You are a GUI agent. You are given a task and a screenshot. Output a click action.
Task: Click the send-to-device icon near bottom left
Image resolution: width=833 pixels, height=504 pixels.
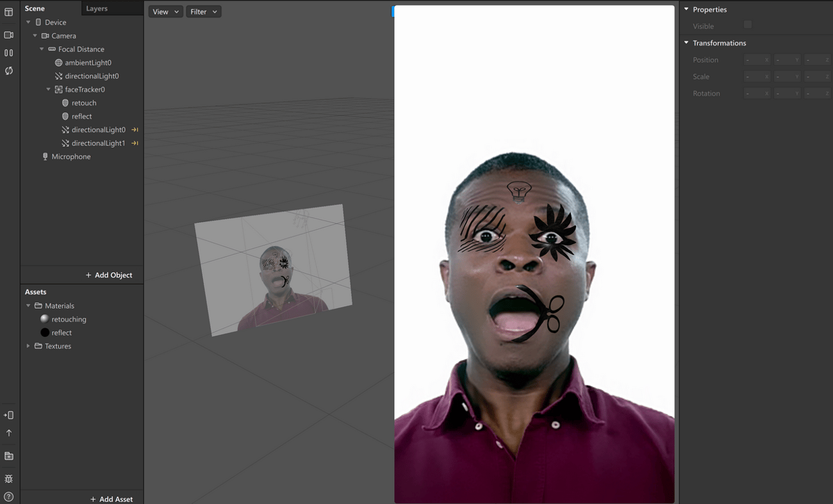8,414
